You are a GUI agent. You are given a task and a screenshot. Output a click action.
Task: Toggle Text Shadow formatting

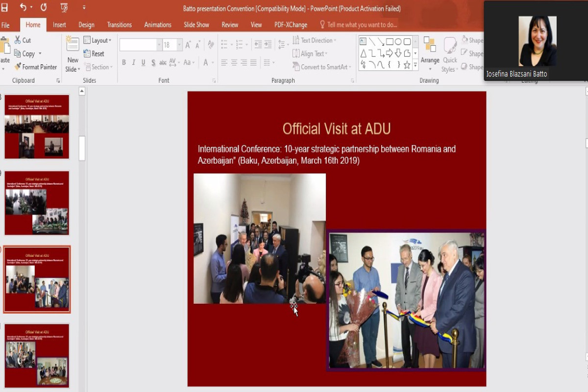coord(153,62)
